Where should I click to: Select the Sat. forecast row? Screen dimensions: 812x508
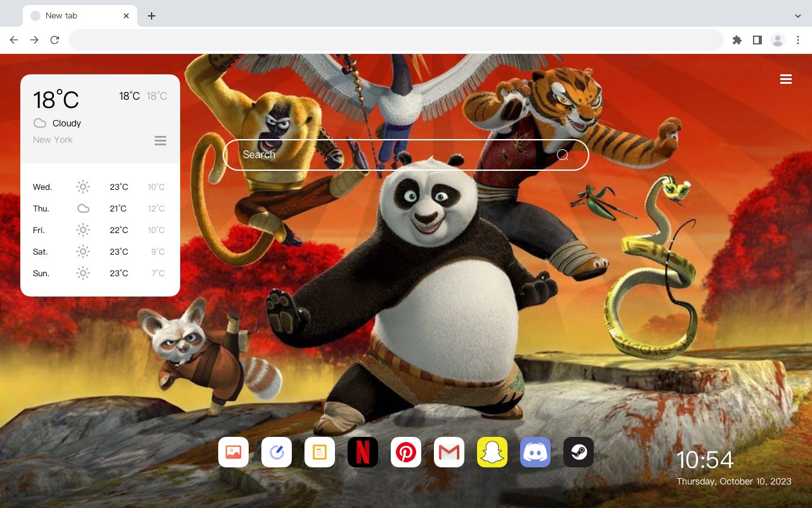100,251
